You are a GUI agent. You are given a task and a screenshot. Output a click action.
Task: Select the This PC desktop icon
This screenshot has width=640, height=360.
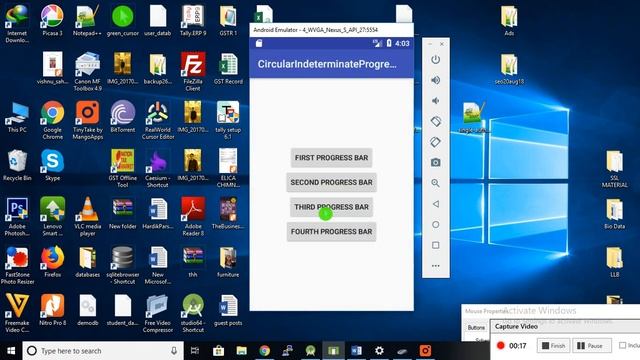click(17, 117)
